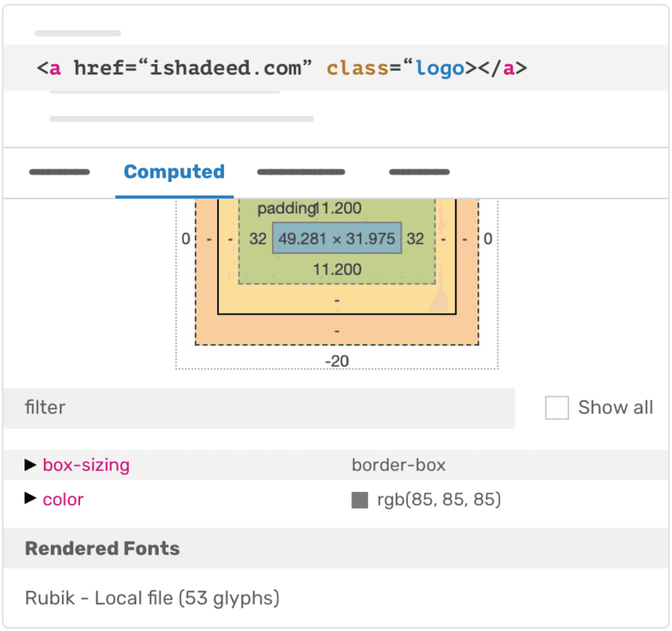Click the placeholder tab left of Computed
The width and height of the screenshot is (672, 631).
point(59,172)
